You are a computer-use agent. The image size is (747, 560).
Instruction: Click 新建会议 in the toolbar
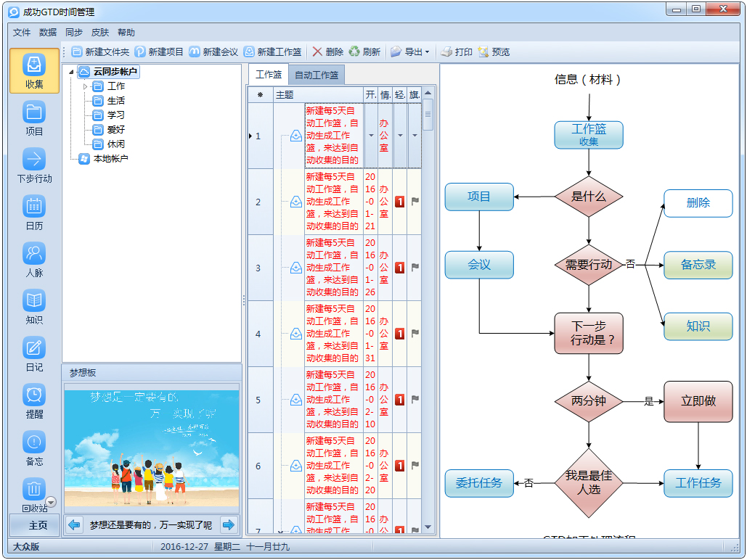[213, 52]
